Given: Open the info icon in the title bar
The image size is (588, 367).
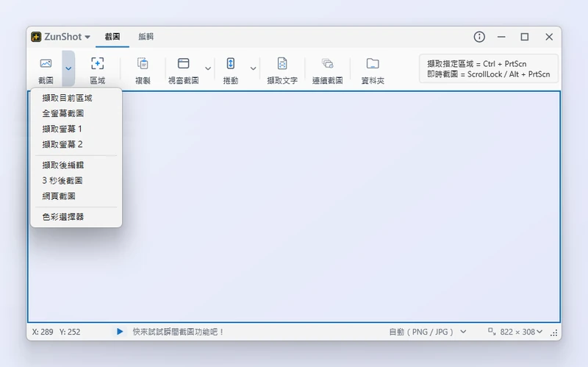Looking at the screenshot, I should (479, 37).
